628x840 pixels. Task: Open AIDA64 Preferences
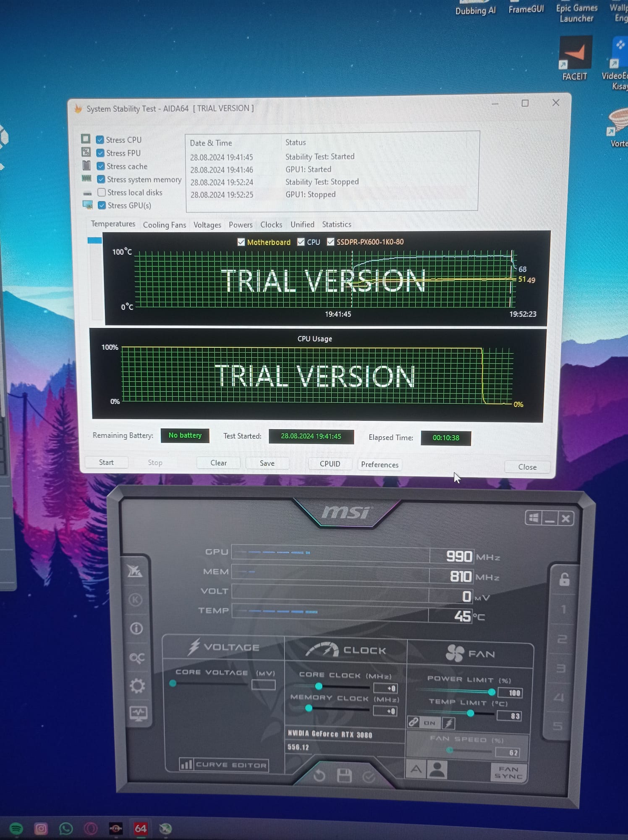[379, 465]
